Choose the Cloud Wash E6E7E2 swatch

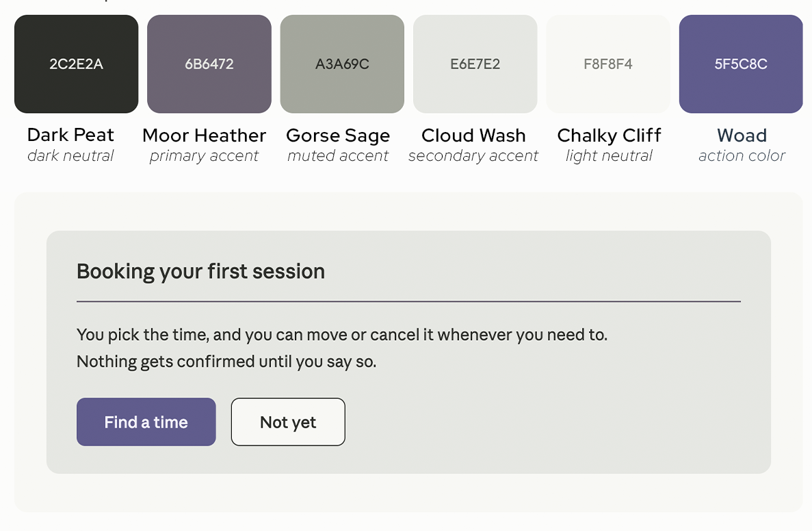[x=475, y=64]
